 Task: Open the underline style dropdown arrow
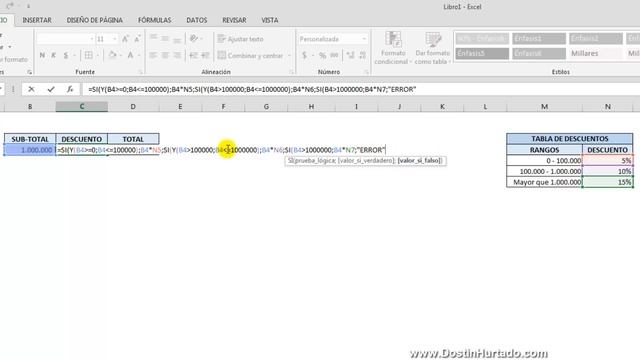[74, 55]
